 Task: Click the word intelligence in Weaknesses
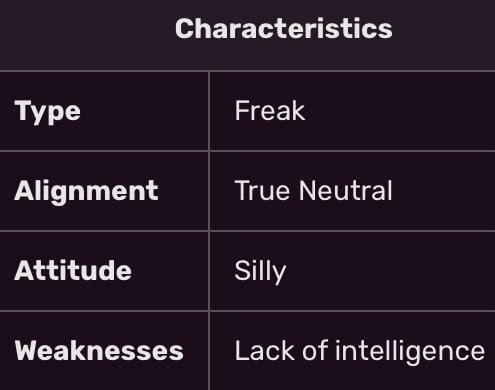[x=410, y=352]
